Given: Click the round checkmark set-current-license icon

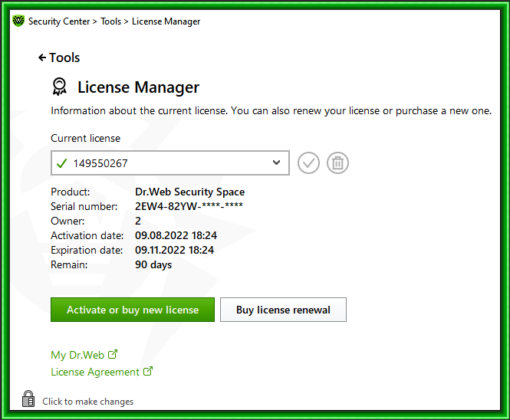Looking at the screenshot, I should pyautogui.click(x=308, y=162).
